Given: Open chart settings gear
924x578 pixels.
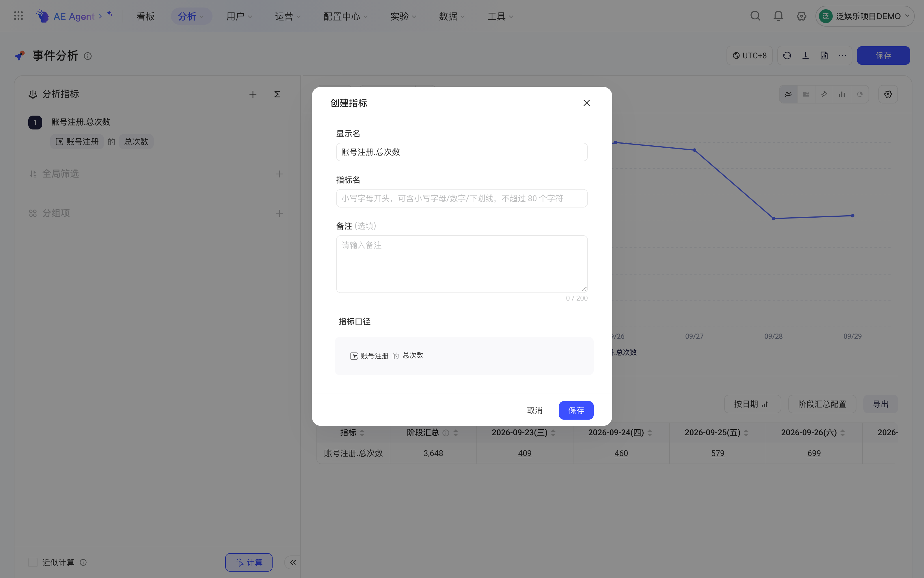Looking at the screenshot, I should (888, 95).
